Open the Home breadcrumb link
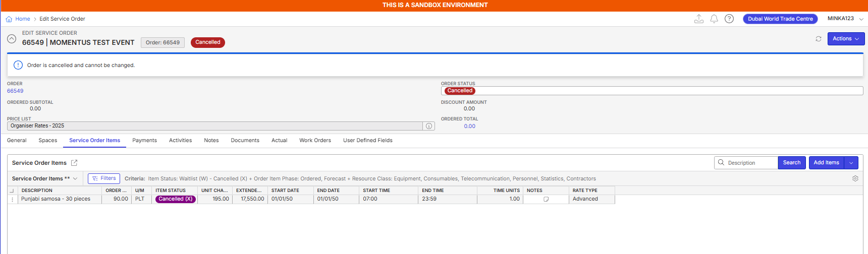The width and height of the screenshot is (868, 254). 23,19
